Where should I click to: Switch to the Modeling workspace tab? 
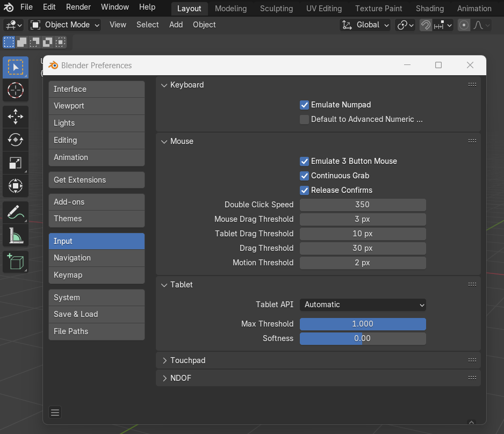pos(231,9)
